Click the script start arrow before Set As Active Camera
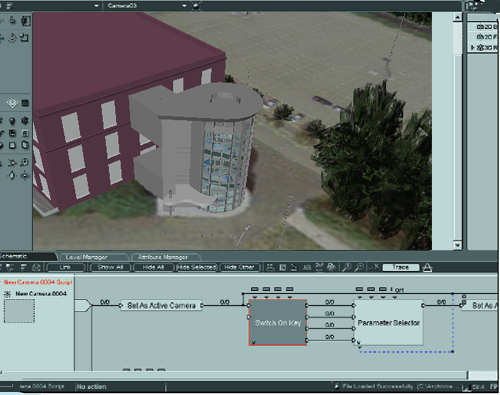The height and width of the screenshot is (395, 500). pyautogui.click(x=83, y=305)
